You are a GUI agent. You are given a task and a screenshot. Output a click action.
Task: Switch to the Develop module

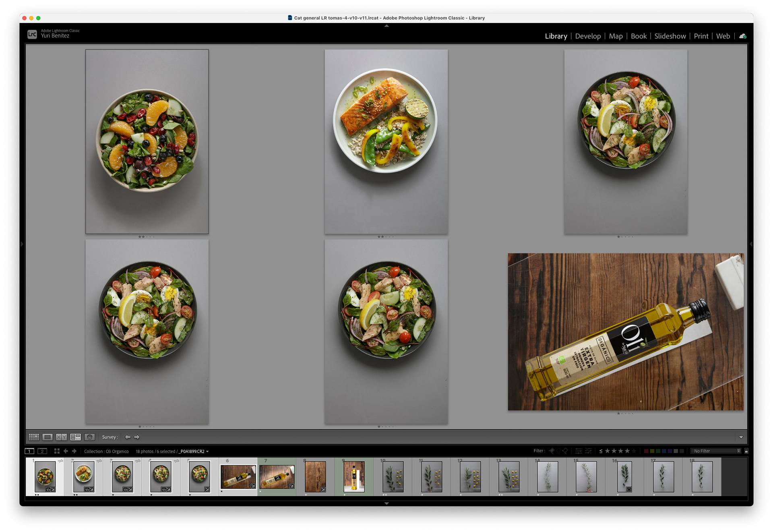point(588,36)
